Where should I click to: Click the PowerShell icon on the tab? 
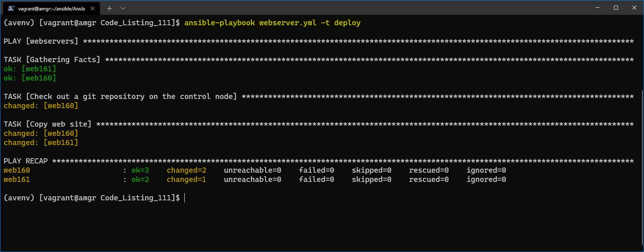[11, 8]
